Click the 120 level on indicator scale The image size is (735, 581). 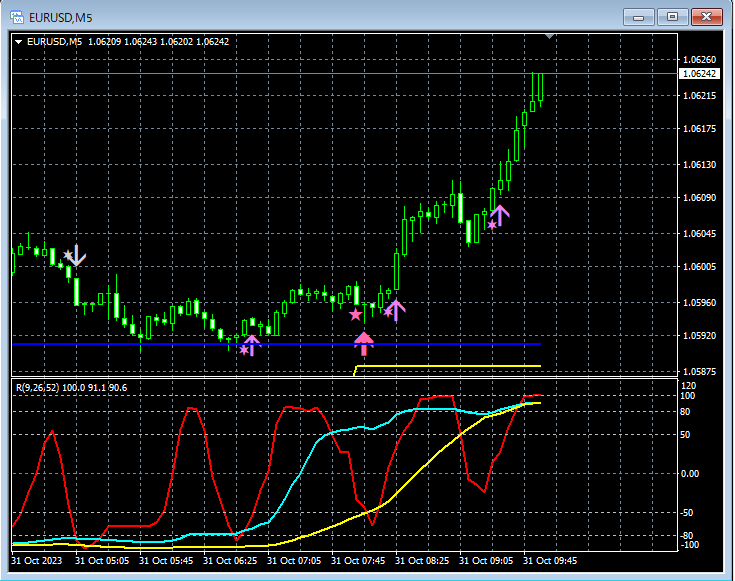pos(688,386)
